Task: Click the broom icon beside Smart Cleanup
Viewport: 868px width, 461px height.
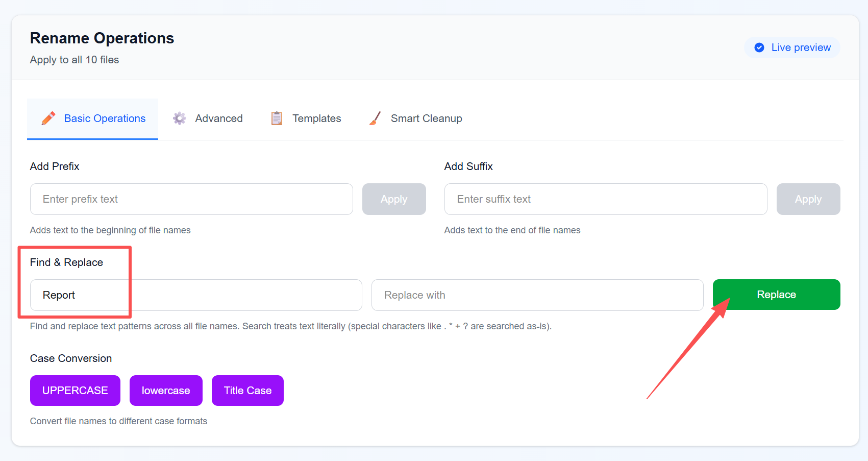Action: pos(375,118)
